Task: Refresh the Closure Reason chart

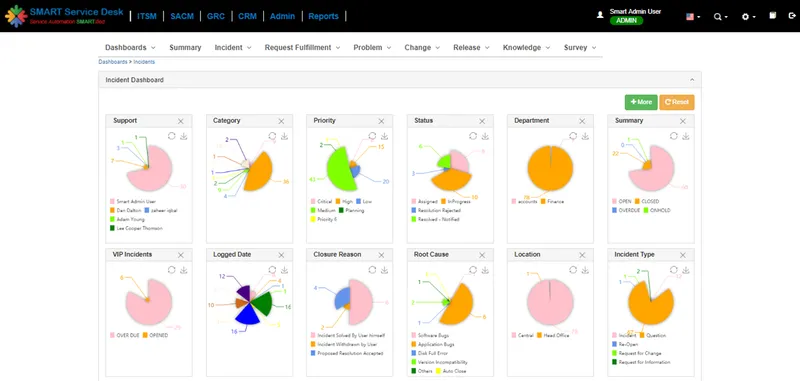Action: [x=372, y=270]
